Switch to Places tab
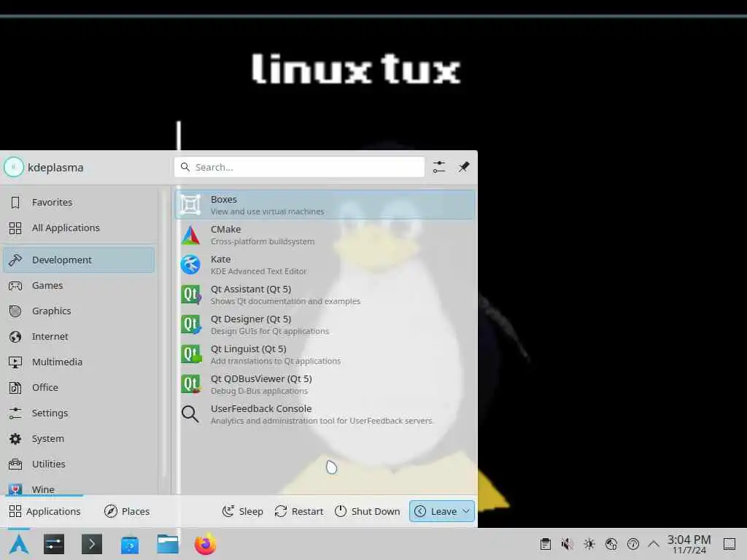747x560 pixels. point(127,511)
